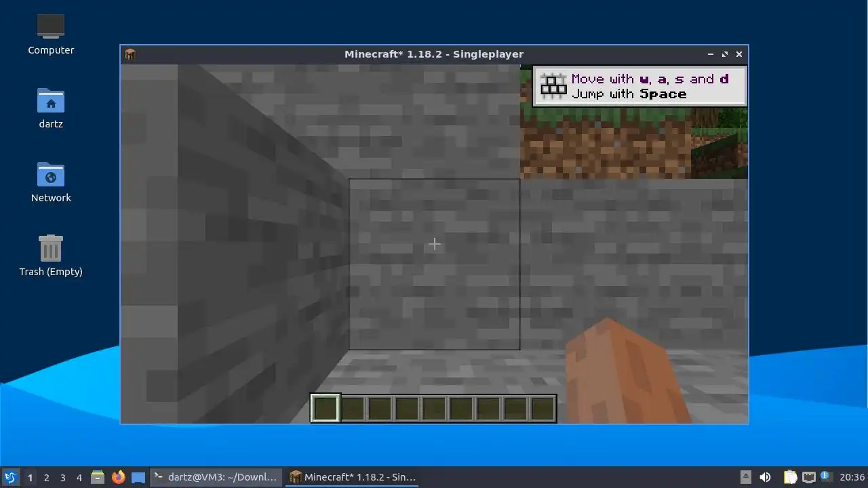Open the Computer desktop icon
The height and width of the screenshot is (488, 868).
(x=51, y=34)
